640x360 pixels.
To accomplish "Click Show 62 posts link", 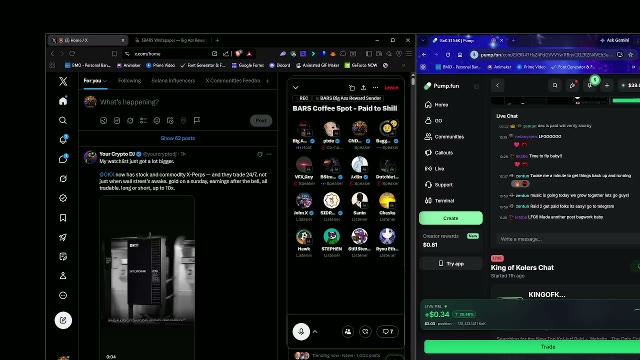I will click(178, 138).
